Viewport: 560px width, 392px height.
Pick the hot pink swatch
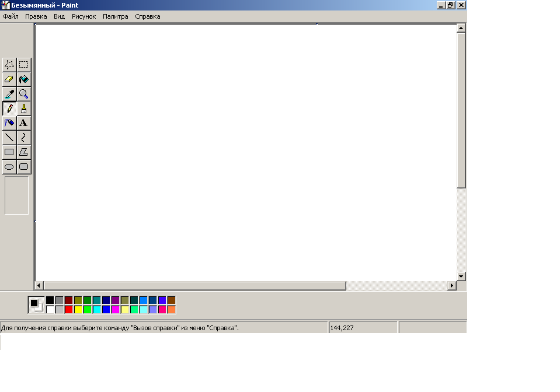[162, 310]
